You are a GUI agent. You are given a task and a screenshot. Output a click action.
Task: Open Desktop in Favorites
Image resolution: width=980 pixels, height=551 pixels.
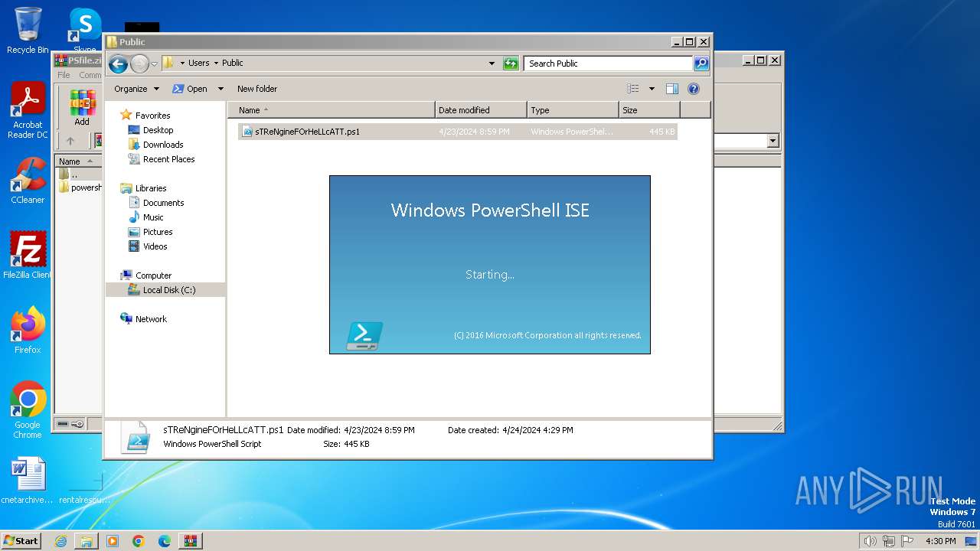click(158, 130)
